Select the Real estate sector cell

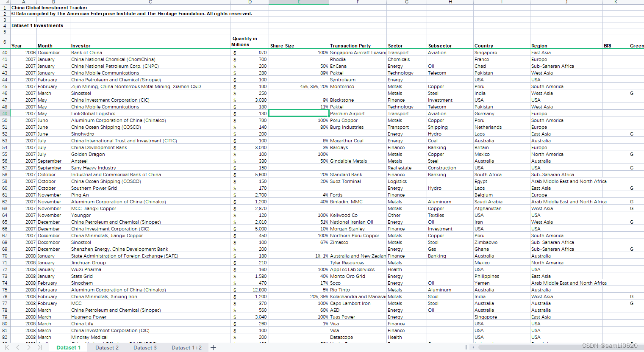coord(407,168)
